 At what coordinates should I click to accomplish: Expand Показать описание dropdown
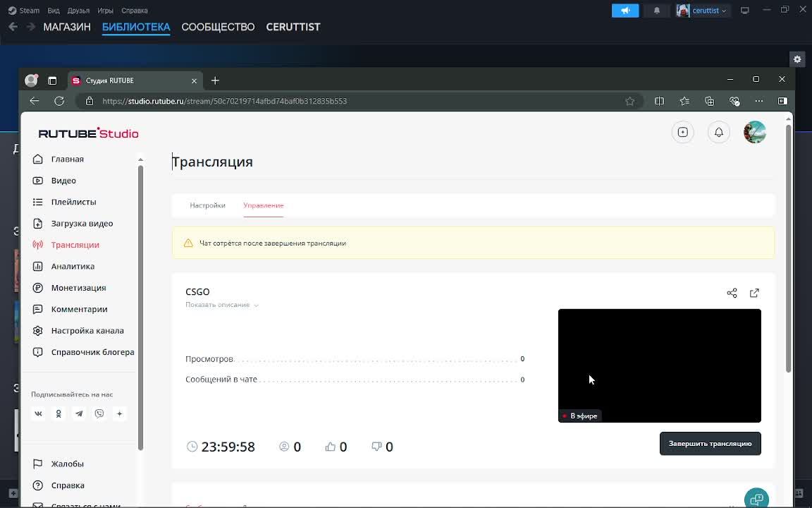pyautogui.click(x=222, y=305)
